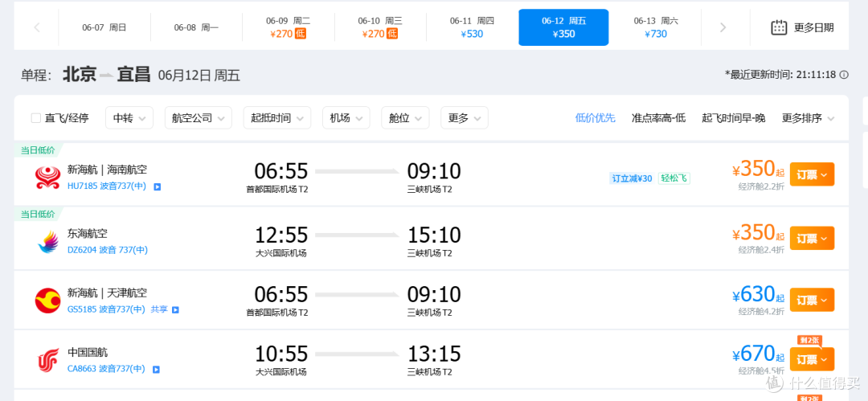Image resolution: width=868 pixels, height=401 pixels.
Task: Select the 06-13 周六 ¥730 date tab
Action: [656, 27]
